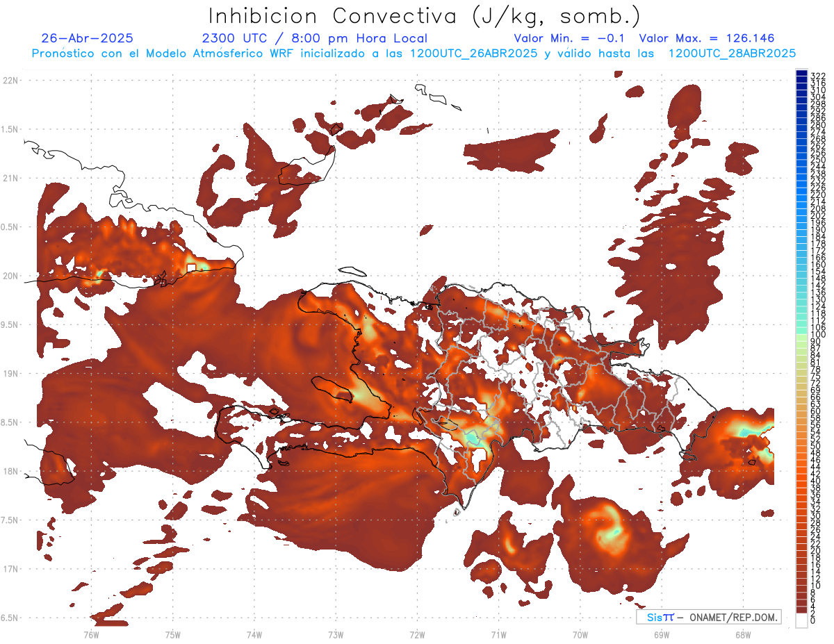
Task: Click the '250' value label on the color bar
Action: (x=817, y=160)
